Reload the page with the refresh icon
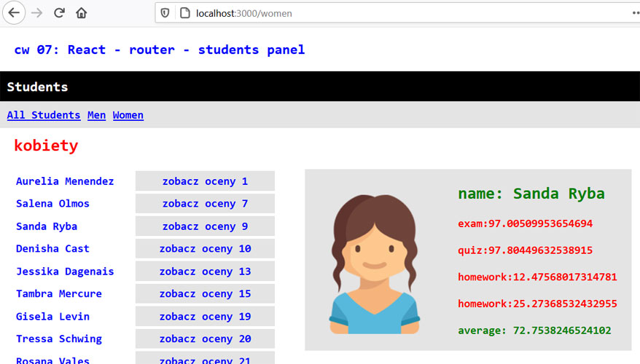Viewport: 640px width, 364px height. [x=59, y=13]
